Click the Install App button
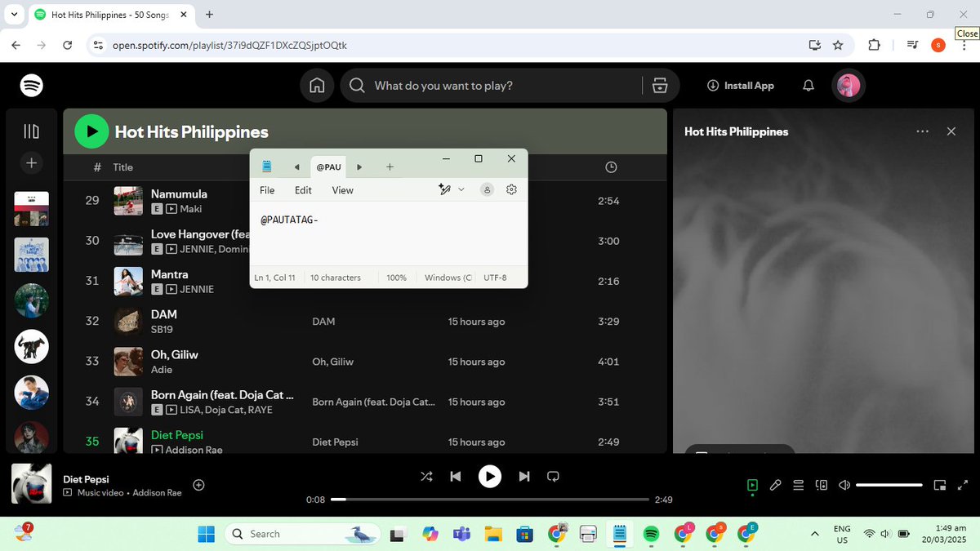This screenshot has width=980, height=551. coord(740,86)
